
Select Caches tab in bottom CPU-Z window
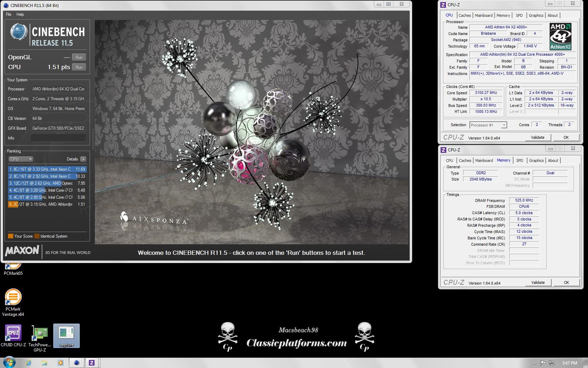click(x=465, y=161)
